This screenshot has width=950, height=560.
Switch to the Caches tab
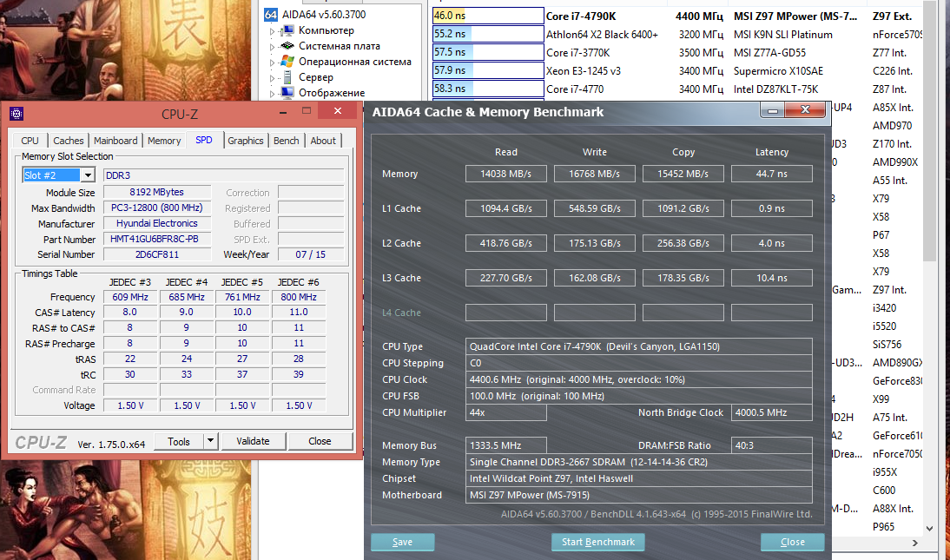[x=69, y=141]
